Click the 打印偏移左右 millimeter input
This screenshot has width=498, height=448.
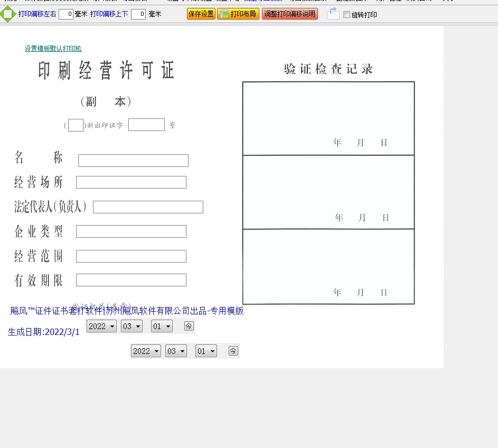pyautogui.click(x=66, y=14)
